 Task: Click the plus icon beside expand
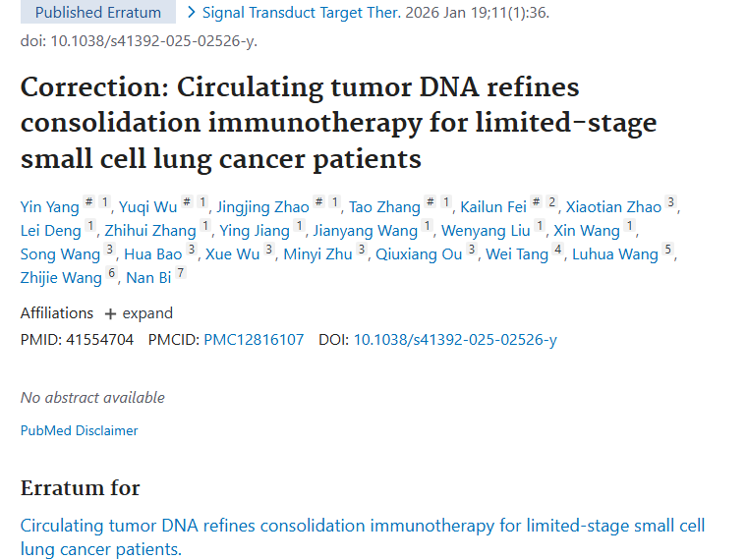click(x=110, y=314)
